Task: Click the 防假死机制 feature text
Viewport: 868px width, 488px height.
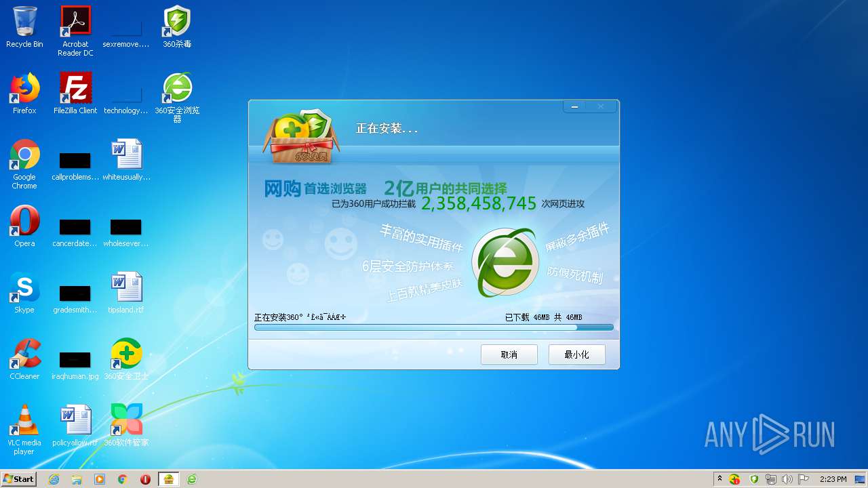Action: (575, 274)
